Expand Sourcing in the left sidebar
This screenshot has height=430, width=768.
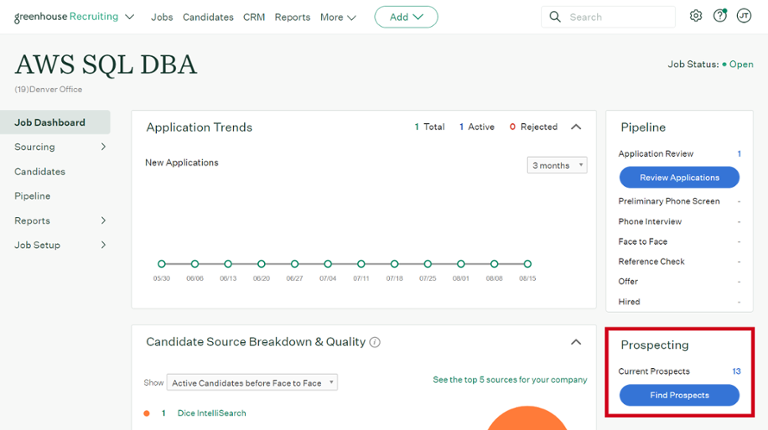coord(60,147)
